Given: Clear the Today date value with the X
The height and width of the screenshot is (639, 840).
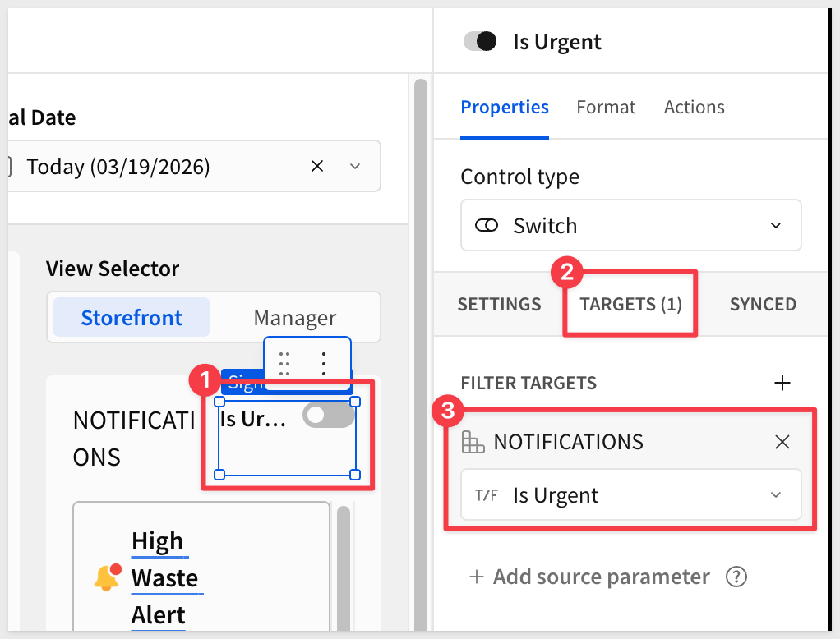Looking at the screenshot, I should 317,167.
